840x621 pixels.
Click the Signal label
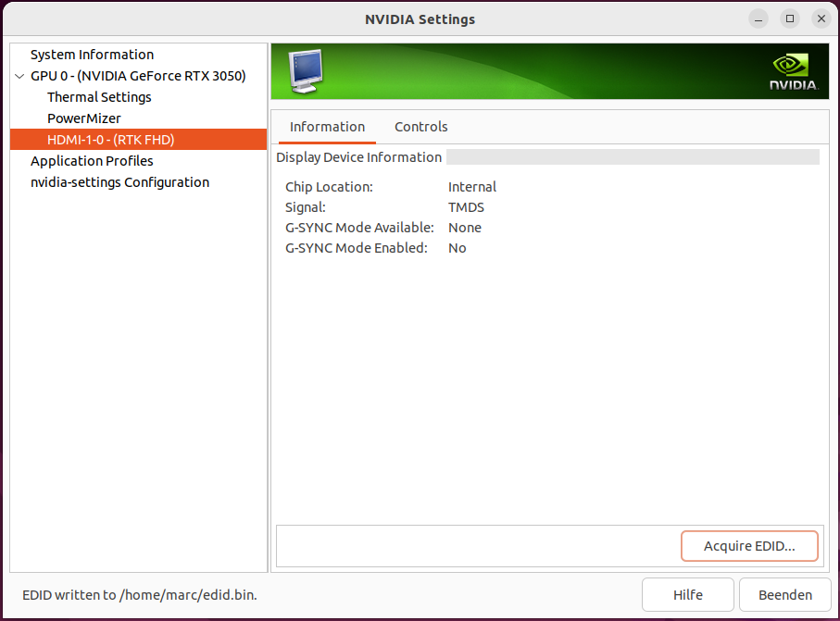click(306, 207)
